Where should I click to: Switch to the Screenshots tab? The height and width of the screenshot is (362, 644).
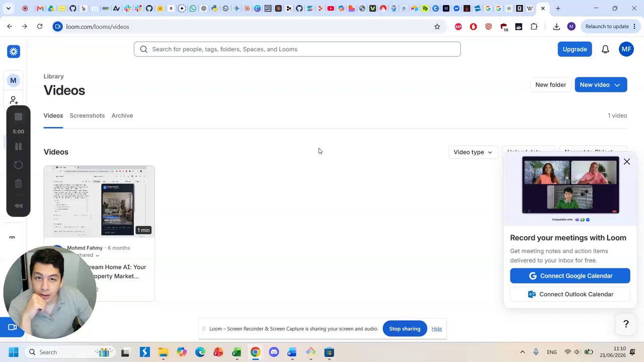(87, 116)
